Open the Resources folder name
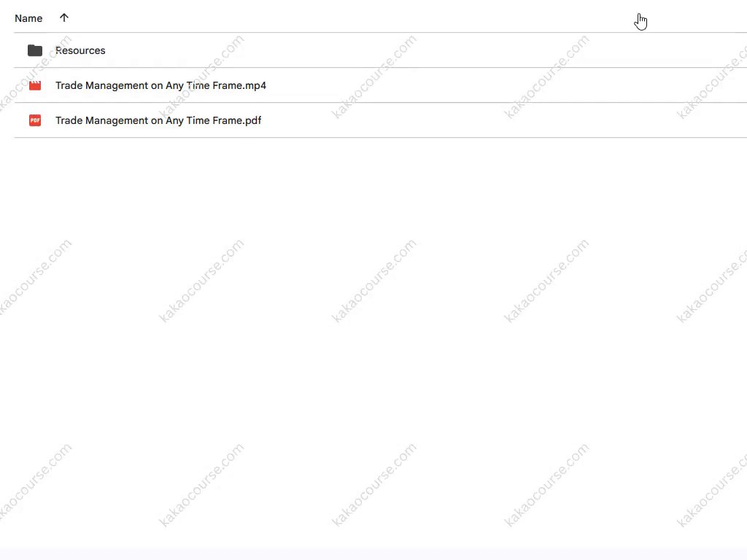The image size is (747, 560). (80, 50)
